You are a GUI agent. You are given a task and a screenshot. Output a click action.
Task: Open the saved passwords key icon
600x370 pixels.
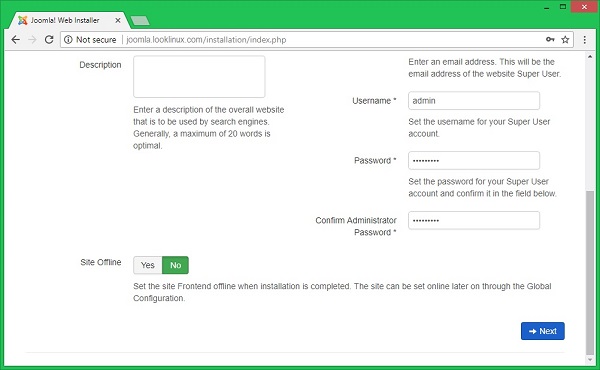pos(550,39)
